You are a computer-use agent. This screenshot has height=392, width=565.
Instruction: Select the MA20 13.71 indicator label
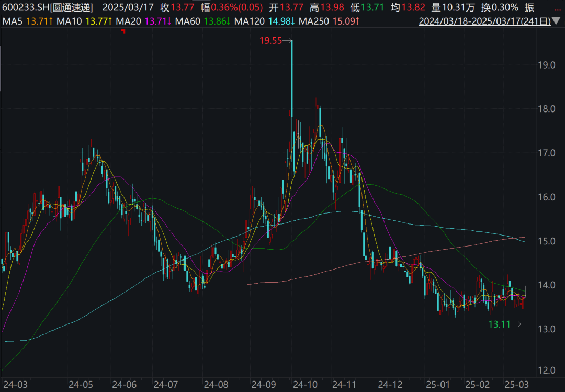pyautogui.click(x=143, y=21)
